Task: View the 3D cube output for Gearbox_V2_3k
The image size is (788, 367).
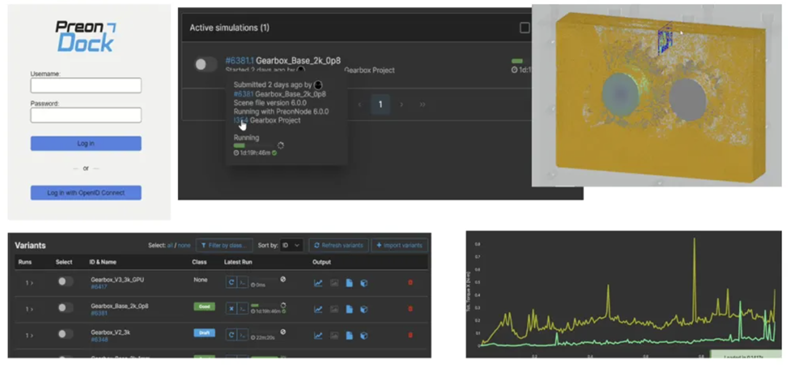Action: [x=364, y=335]
